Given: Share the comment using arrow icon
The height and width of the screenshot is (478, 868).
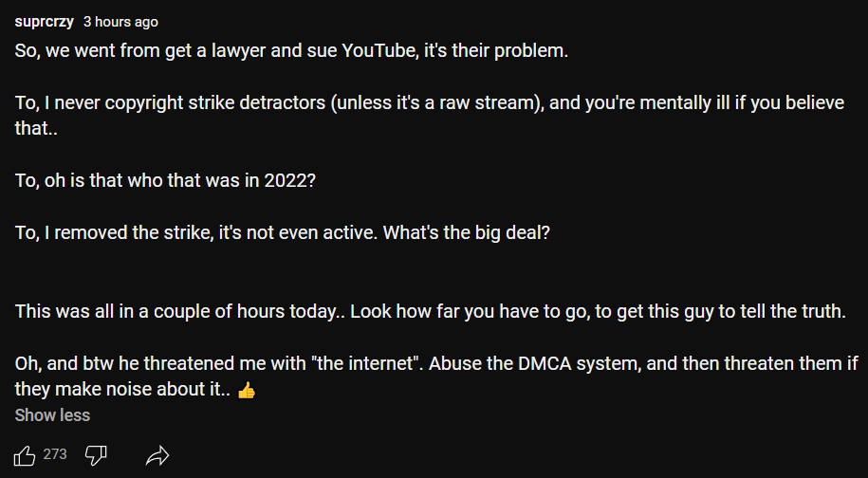Looking at the screenshot, I should pos(157,456).
